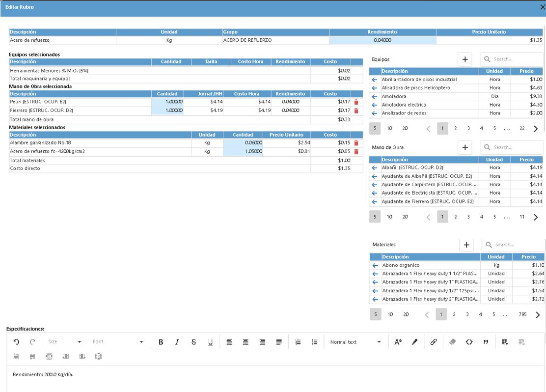Image resolution: width=546 pixels, height=392 pixels.
Task: Click the insert table icon
Action: click(505, 342)
